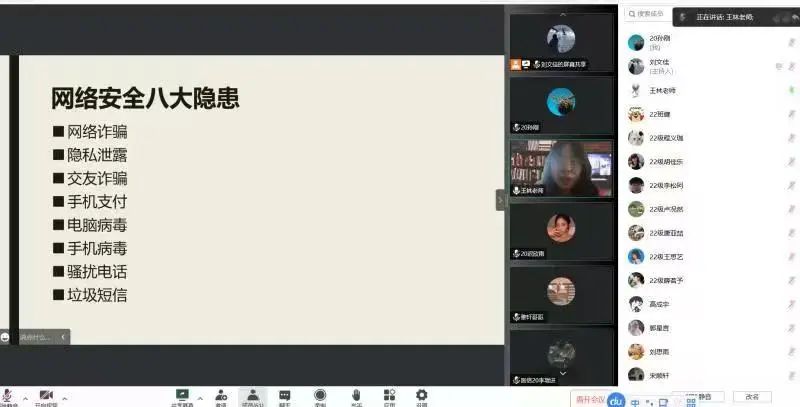Click the raise hand reactions icon
The width and height of the screenshot is (800, 407).
(356, 396)
